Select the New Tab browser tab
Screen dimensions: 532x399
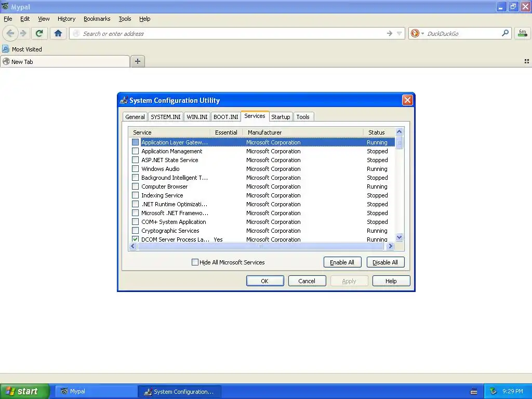coord(65,61)
